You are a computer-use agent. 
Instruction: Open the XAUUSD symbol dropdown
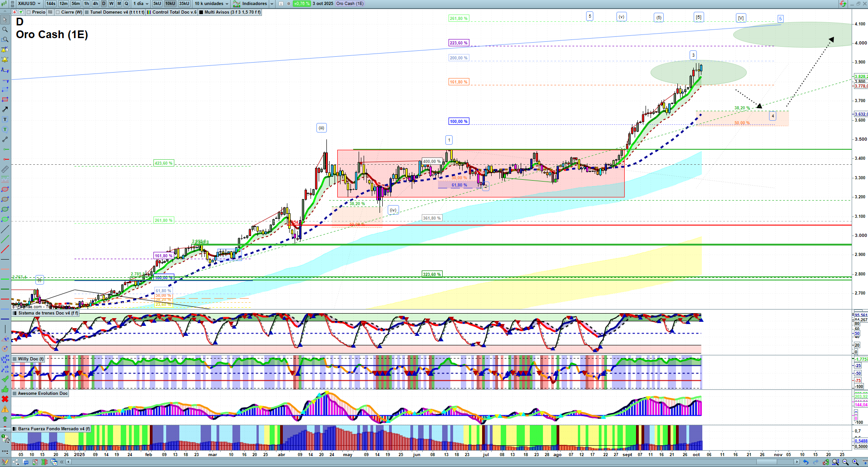tap(29, 4)
